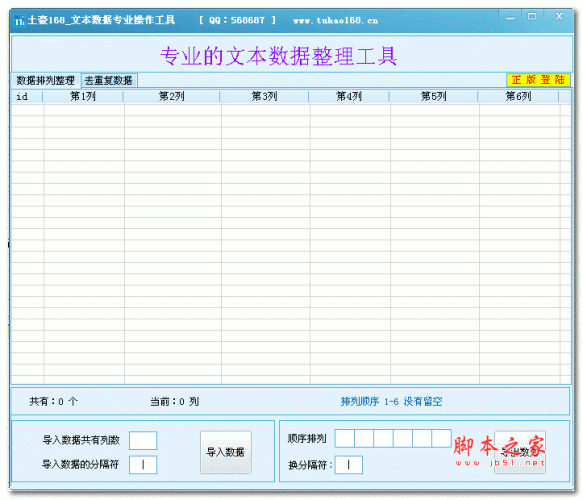583x500 pixels.
Task: Focus the 导入数据的分隔符 input box
Action: pyautogui.click(x=143, y=465)
